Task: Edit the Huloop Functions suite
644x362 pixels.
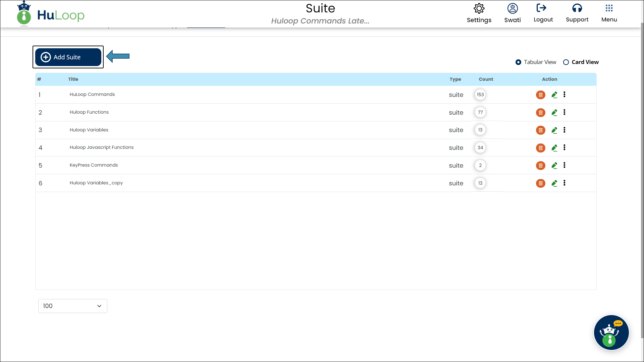Action: [554, 113]
